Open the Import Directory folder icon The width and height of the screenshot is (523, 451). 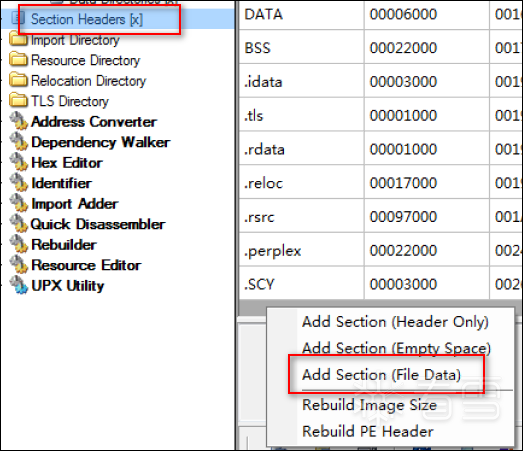18,39
